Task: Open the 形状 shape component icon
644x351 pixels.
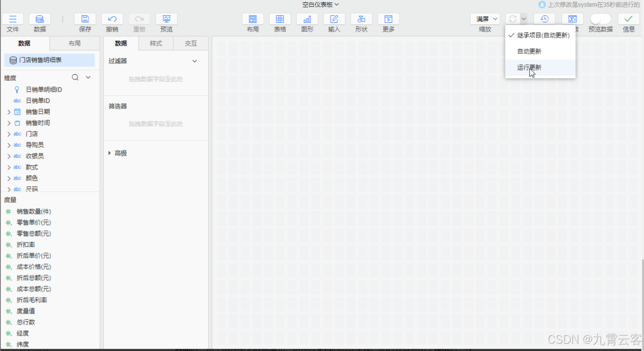Action: coord(361,19)
